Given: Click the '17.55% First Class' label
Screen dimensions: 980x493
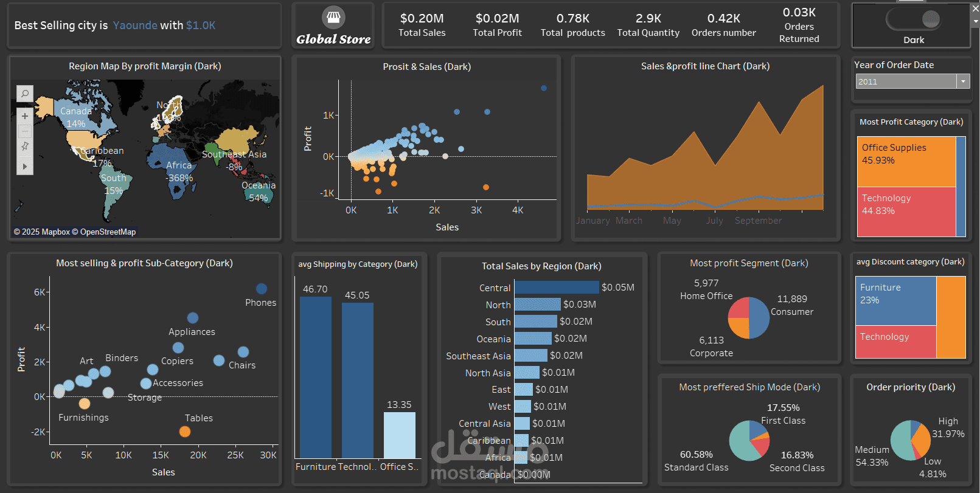Looking at the screenshot, I should pos(784,414).
